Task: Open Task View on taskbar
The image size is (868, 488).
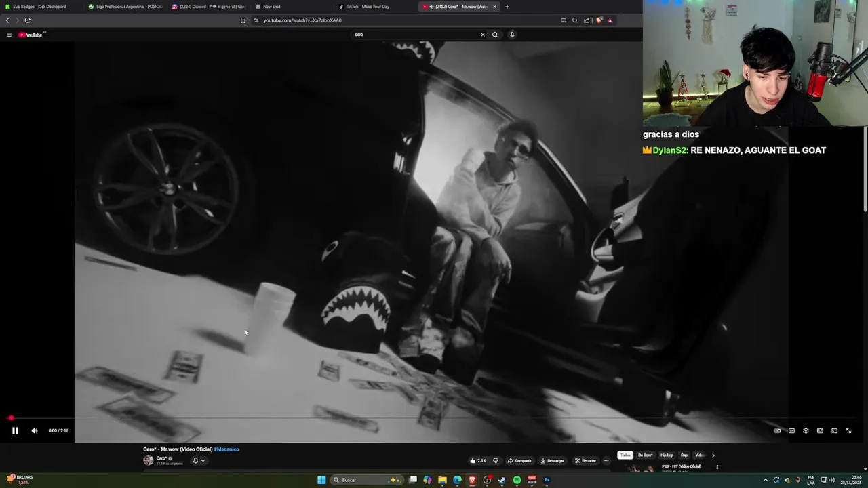Action: pyautogui.click(x=413, y=480)
